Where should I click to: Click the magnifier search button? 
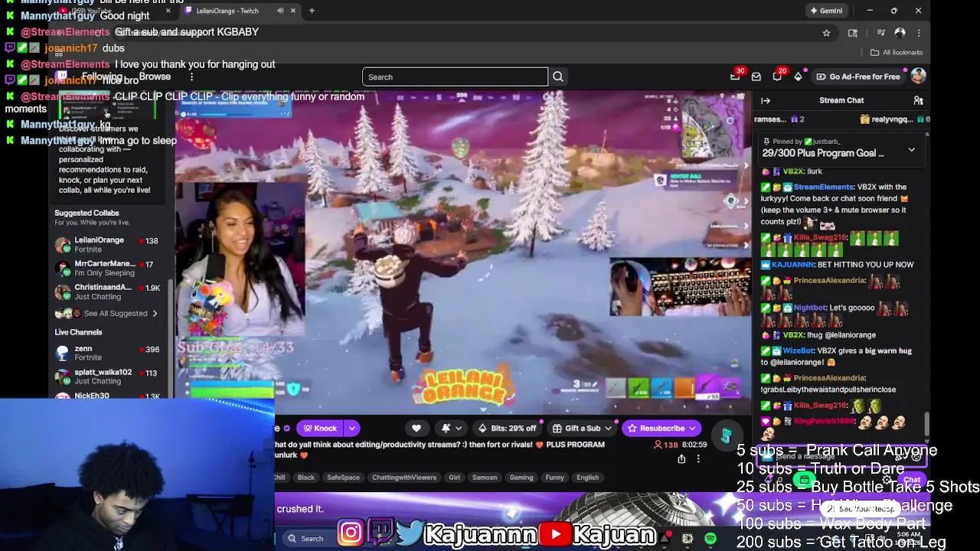(x=558, y=77)
